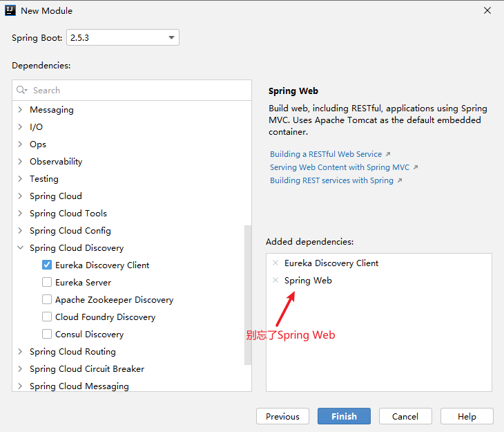Open the Spring Boot version dropdown
This screenshot has width=504, height=432.
tap(123, 37)
